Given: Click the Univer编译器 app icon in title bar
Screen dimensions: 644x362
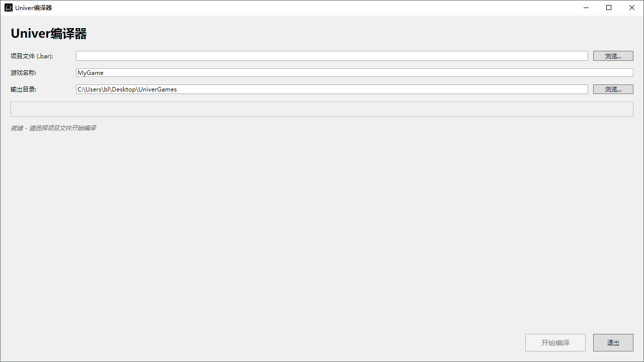Looking at the screenshot, I should (x=8, y=8).
